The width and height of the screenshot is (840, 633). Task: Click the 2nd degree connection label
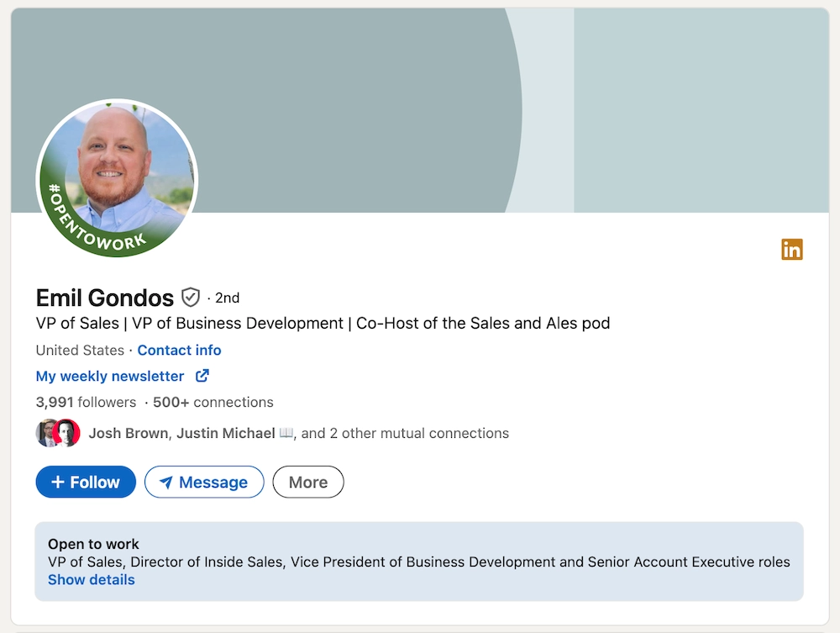(x=225, y=298)
